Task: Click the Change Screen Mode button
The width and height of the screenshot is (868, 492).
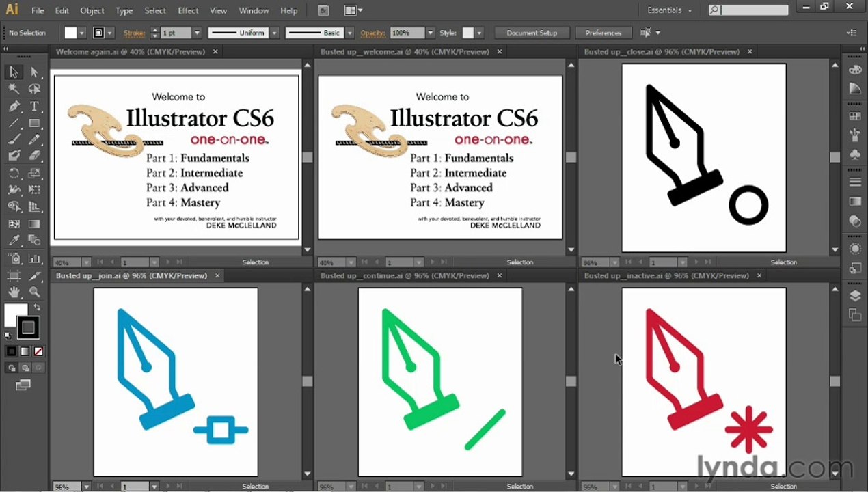Action: pos(23,385)
